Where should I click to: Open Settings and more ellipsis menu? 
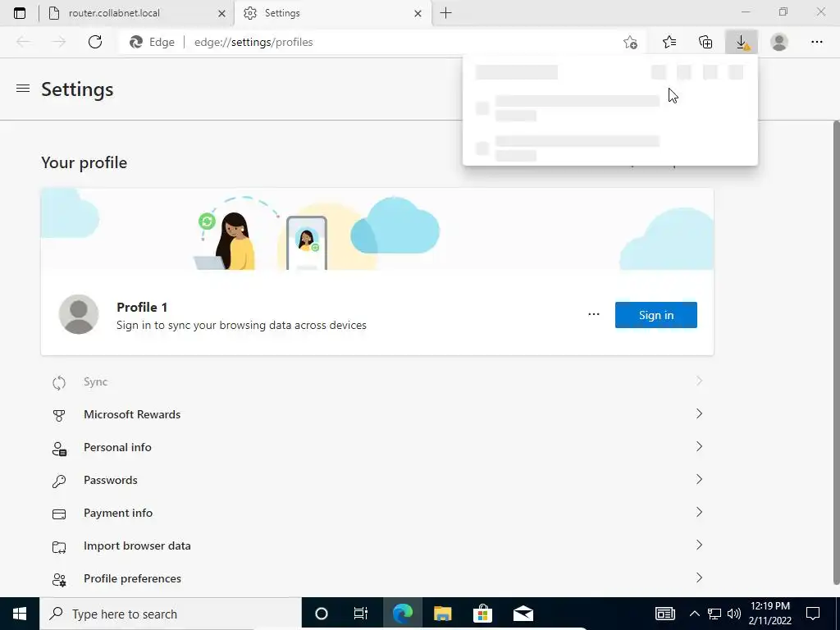click(816, 42)
